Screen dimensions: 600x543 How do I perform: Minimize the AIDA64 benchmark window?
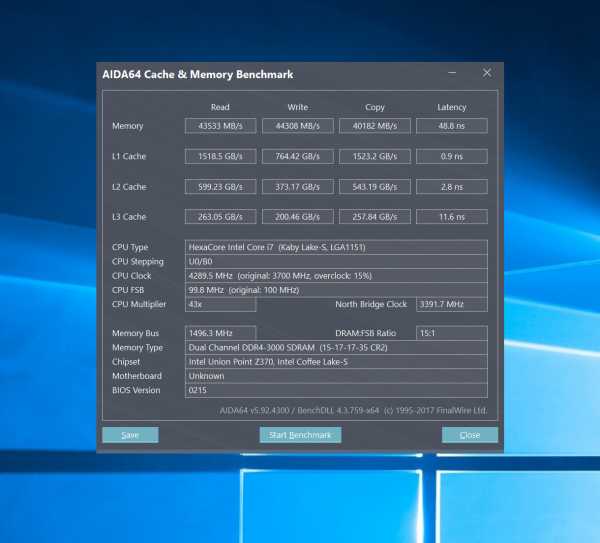tap(452, 73)
